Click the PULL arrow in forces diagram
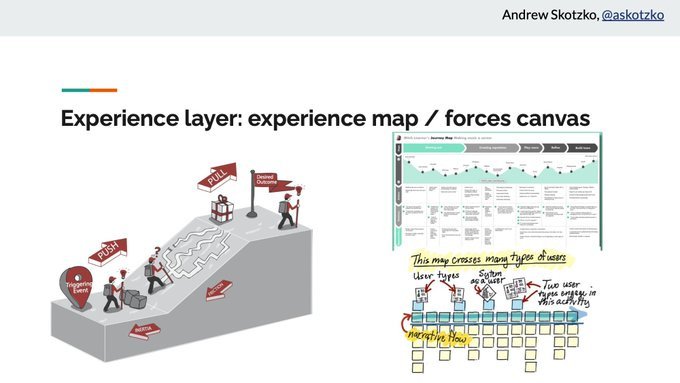The width and height of the screenshot is (680, 383). coord(217,177)
